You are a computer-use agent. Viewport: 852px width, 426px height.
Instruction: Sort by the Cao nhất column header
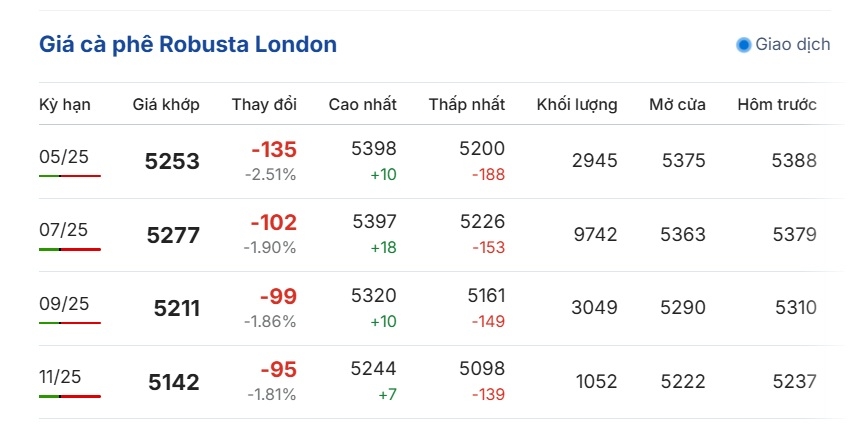362,105
